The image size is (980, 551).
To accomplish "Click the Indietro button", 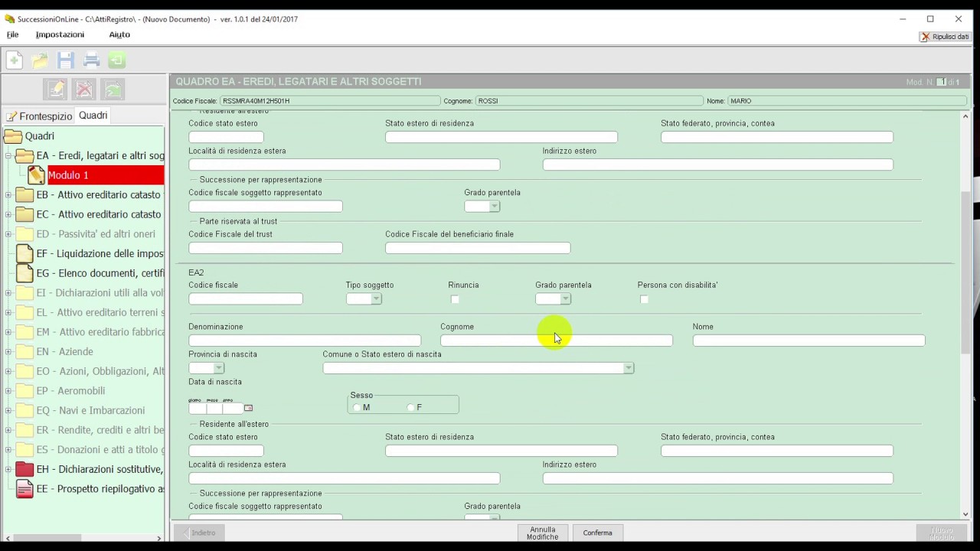I will (198, 533).
